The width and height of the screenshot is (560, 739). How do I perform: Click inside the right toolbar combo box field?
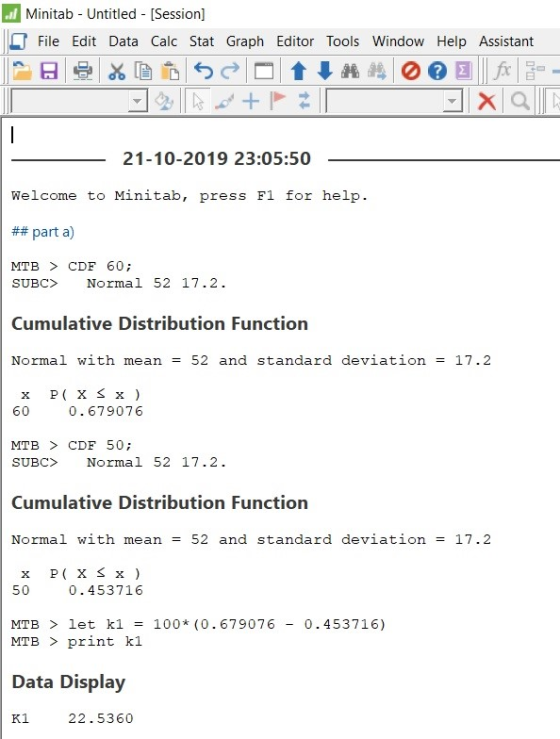coord(385,101)
